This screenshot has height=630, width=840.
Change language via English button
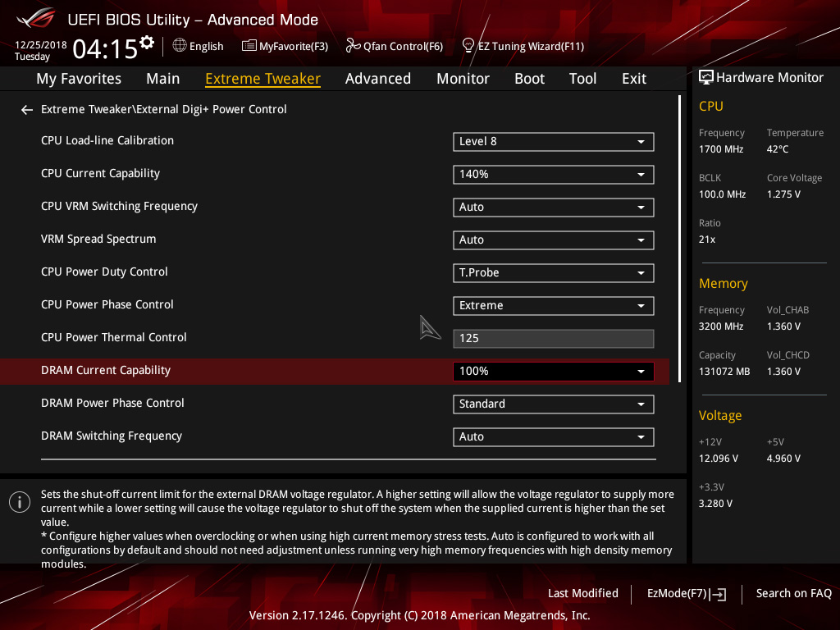click(206, 47)
